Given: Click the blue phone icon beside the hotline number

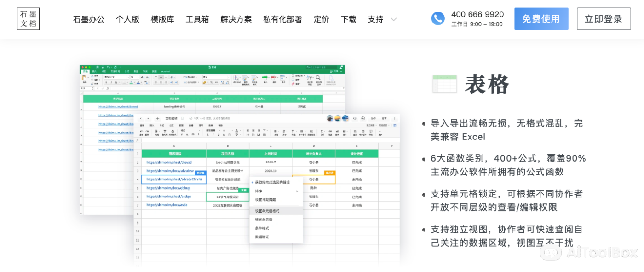Looking at the screenshot, I should click(x=437, y=19).
